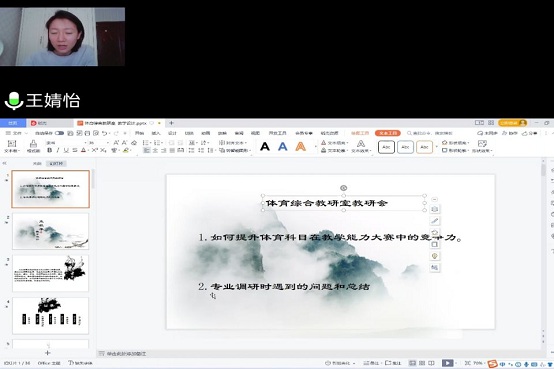Open the window layout grid icon
Screen dimensions: 554x369
click(x=491, y=123)
